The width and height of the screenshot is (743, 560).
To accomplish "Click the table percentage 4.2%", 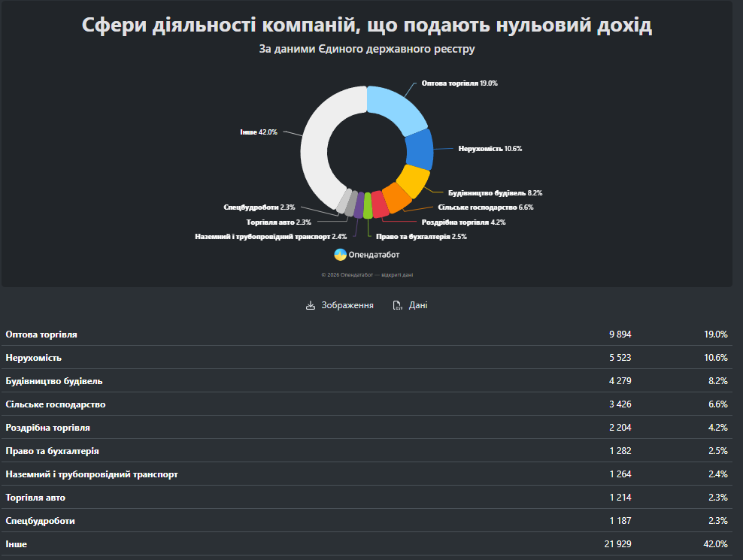I will coord(718,428).
